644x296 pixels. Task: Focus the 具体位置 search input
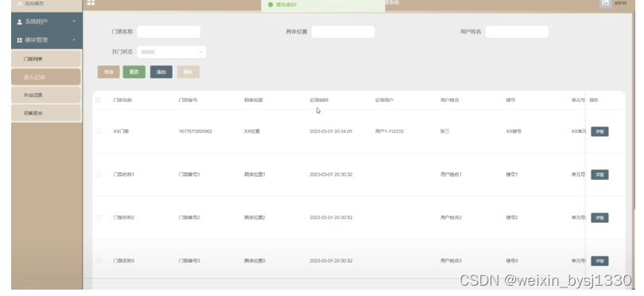point(343,32)
